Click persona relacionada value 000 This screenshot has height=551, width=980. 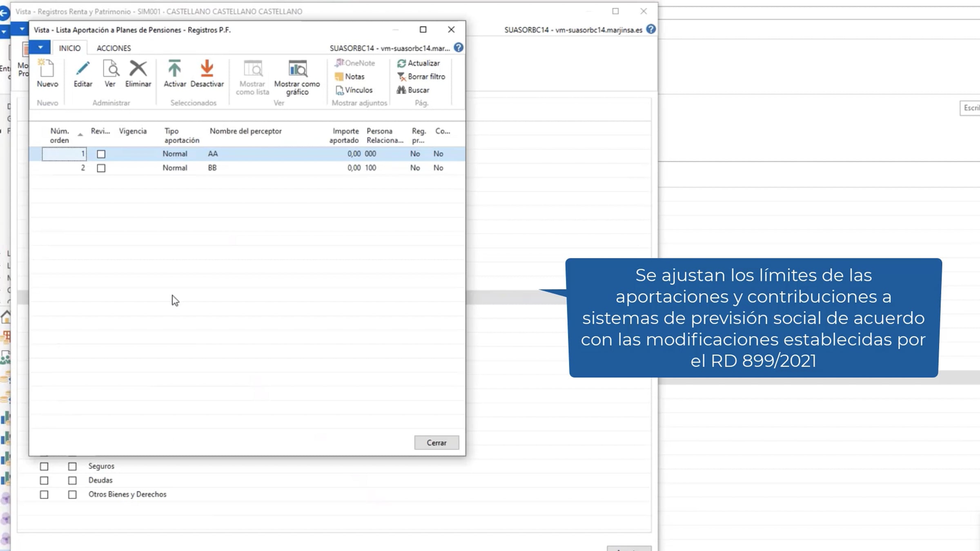[x=370, y=154]
